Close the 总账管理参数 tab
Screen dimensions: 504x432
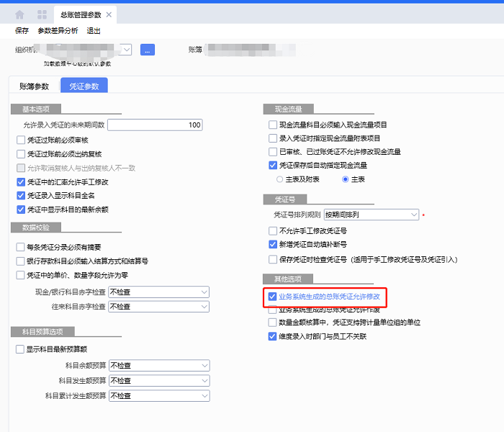[108, 14]
